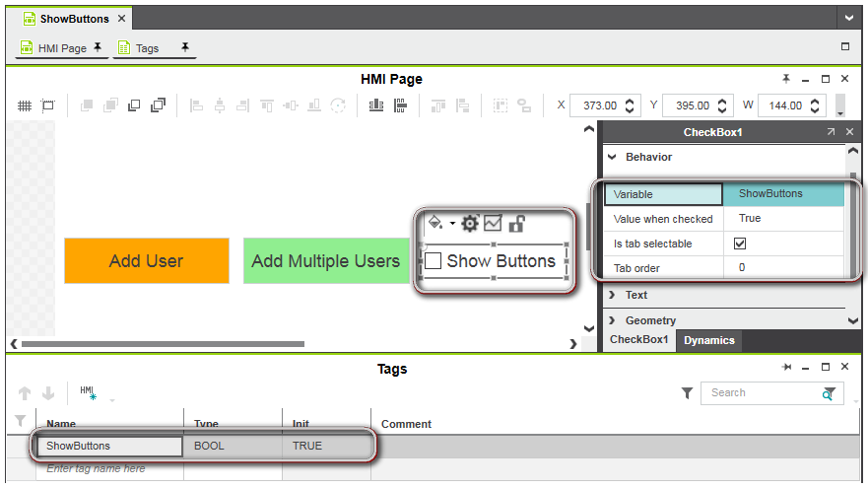Click the new HMI tag icon
The height and width of the screenshot is (488, 868).
[x=88, y=393]
